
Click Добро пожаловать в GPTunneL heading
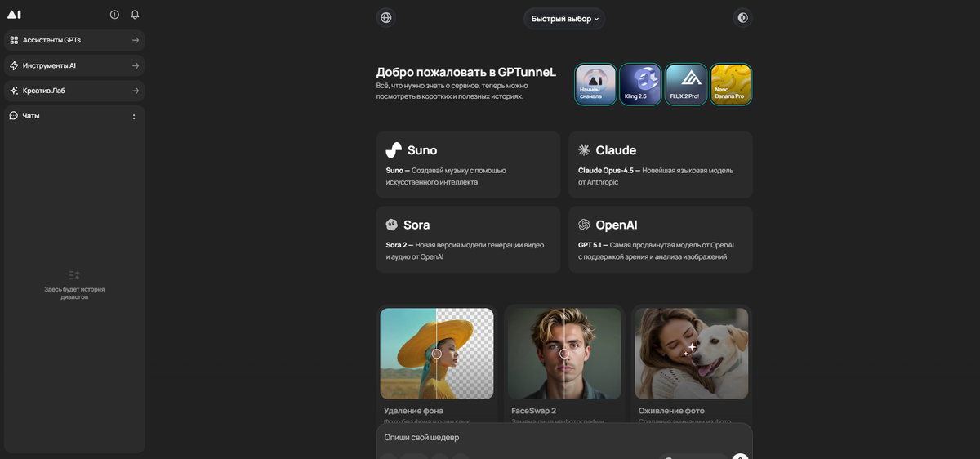466,72
